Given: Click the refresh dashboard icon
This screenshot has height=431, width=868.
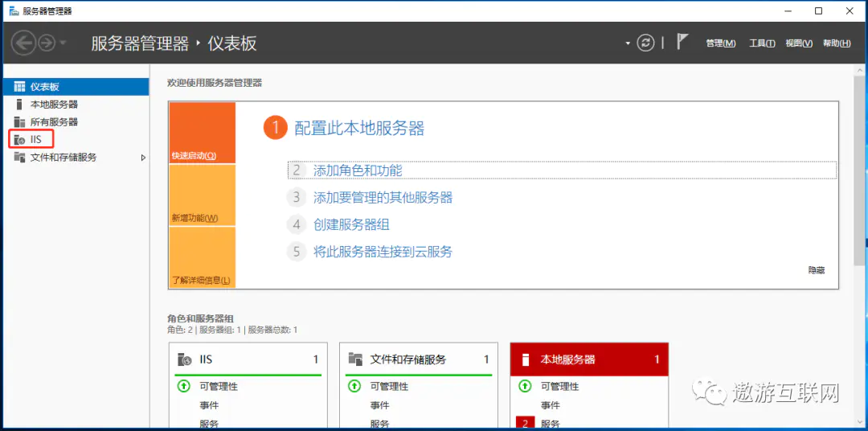Looking at the screenshot, I should (x=645, y=43).
